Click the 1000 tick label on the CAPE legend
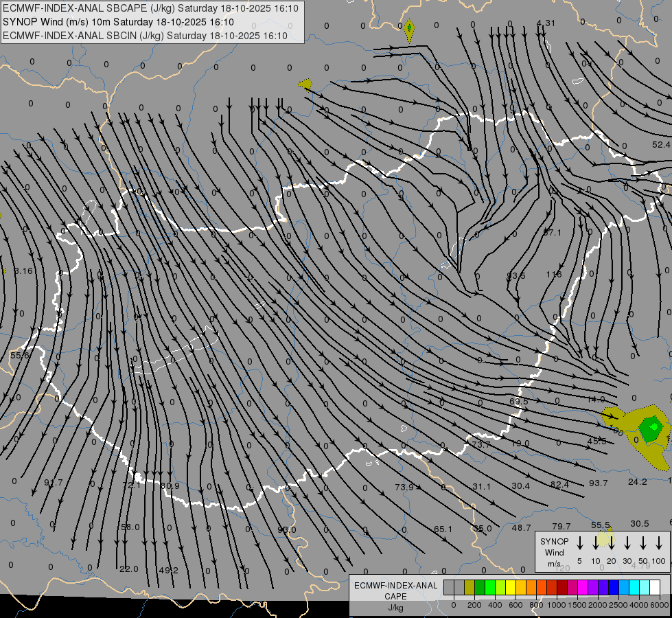This screenshot has height=618, width=672. pyautogui.click(x=557, y=605)
